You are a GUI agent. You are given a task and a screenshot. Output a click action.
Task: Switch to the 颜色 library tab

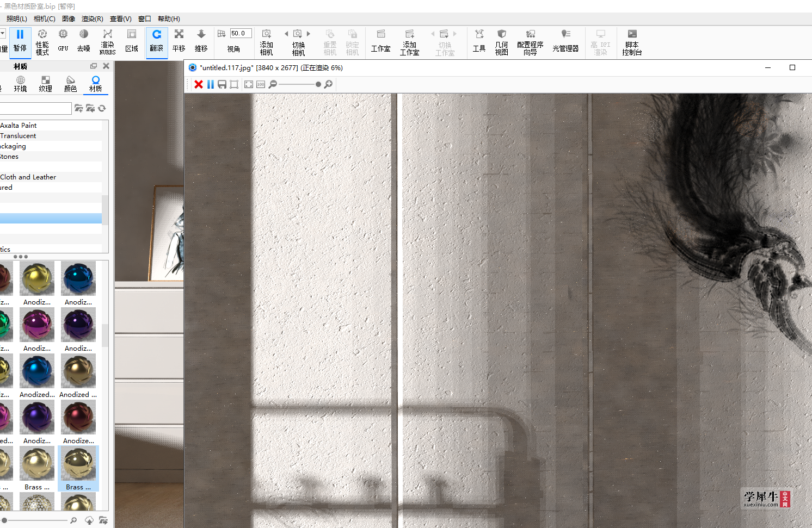coord(71,84)
